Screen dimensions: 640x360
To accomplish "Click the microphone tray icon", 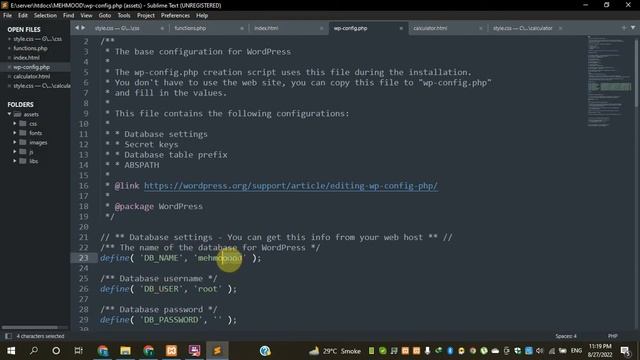I will coord(427,351).
